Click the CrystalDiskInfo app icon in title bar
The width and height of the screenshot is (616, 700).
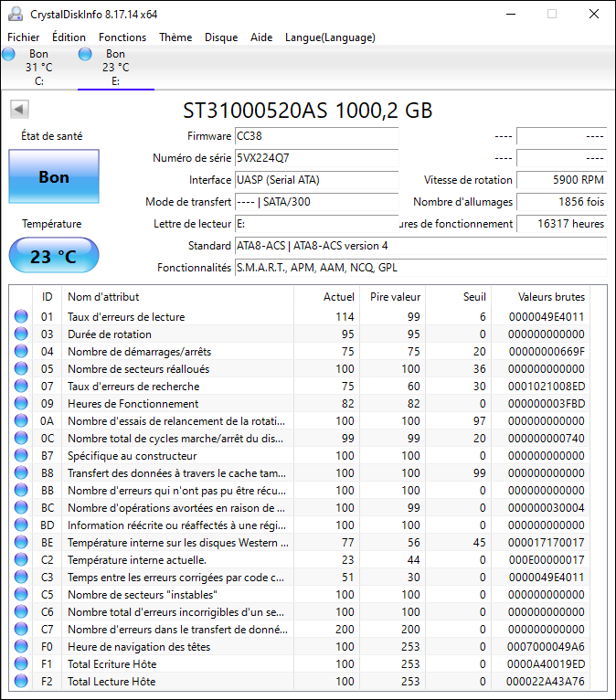(x=14, y=14)
